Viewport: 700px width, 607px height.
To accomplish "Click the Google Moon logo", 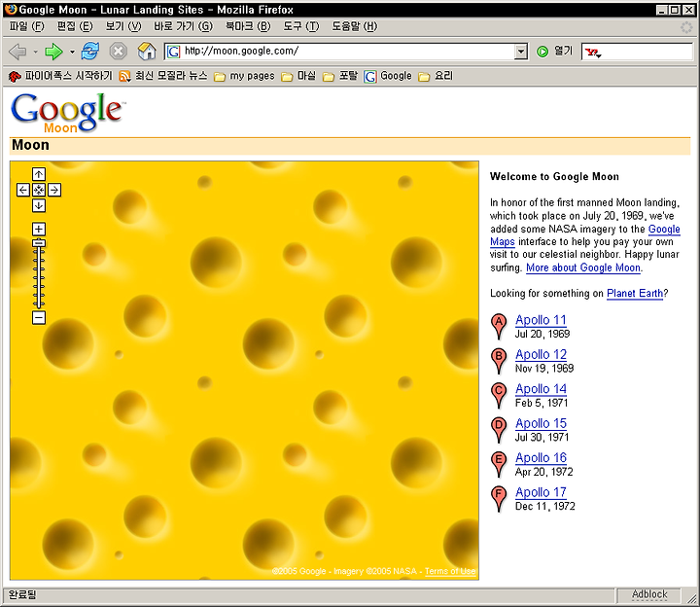I will coord(68,113).
